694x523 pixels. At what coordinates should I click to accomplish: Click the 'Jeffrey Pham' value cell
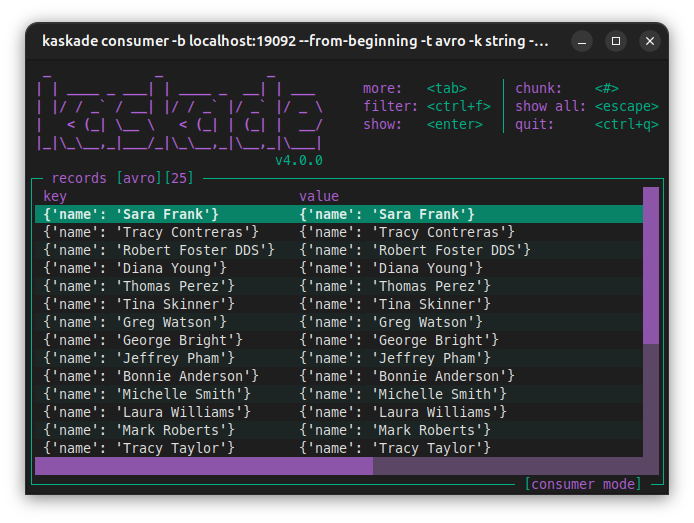coord(395,358)
